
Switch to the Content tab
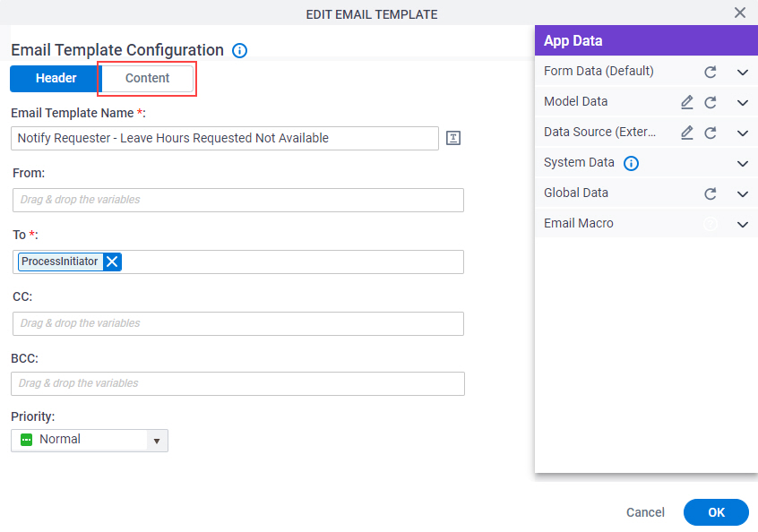(x=148, y=78)
